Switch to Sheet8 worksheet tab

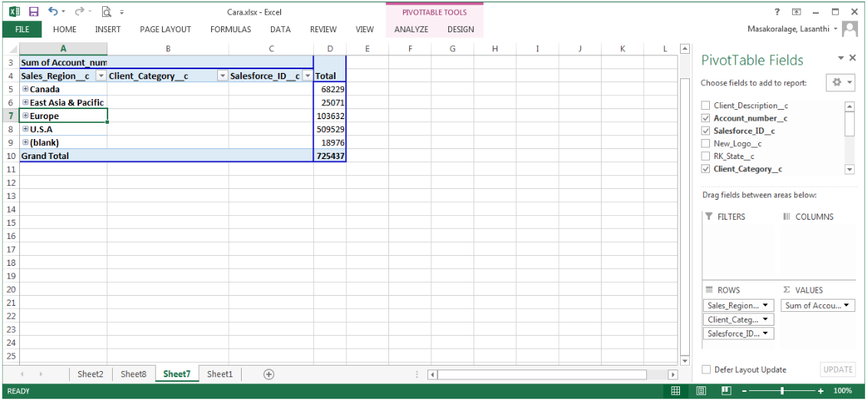[x=133, y=374]
